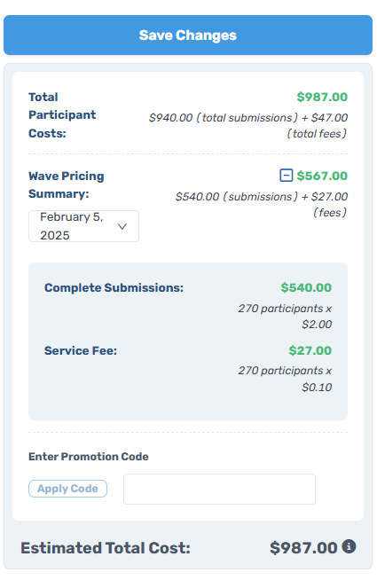Click the Service Fee $27.00 amount
Viewport: 377px width, 588px height.
point(310,350)
